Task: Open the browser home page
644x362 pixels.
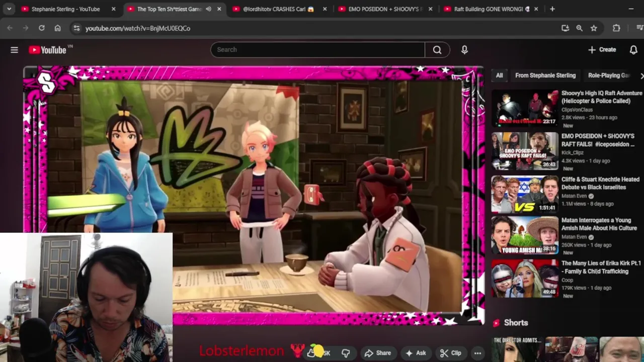Action: pos(57,28)
